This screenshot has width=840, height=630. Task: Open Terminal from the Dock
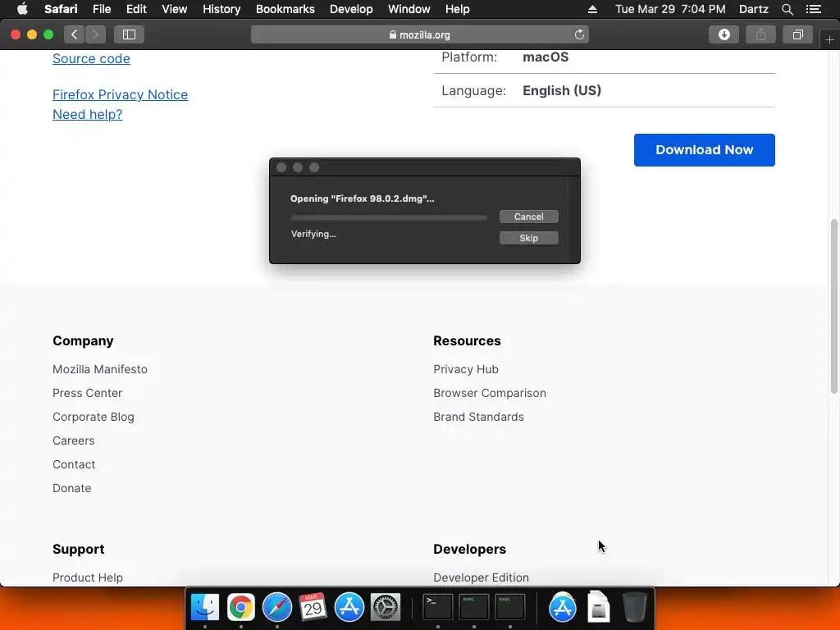(438, 607)
